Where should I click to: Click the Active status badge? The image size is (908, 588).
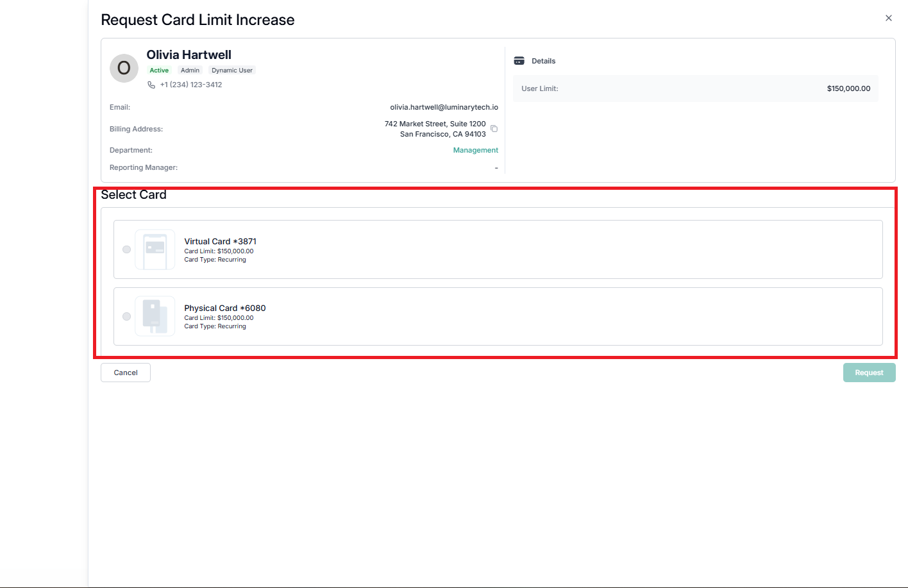tap(159, 71)
